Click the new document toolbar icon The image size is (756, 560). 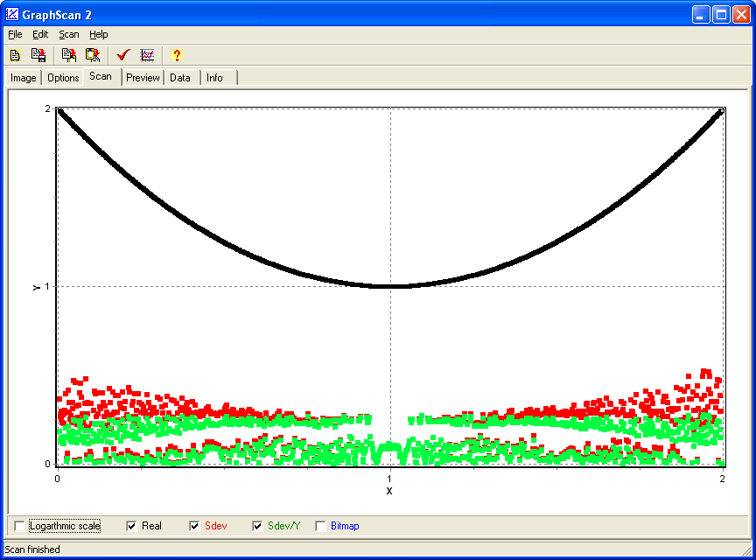click(16, 55)
